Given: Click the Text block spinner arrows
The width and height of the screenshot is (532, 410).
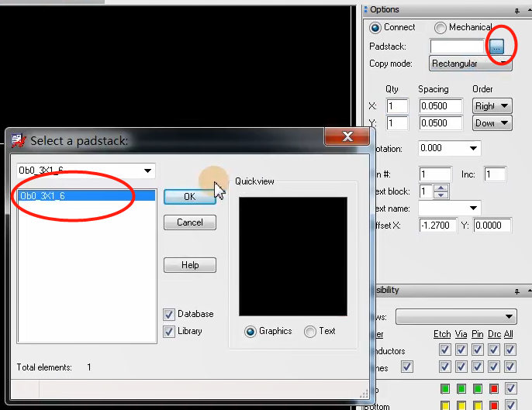Looking at the screenshot, I should (441, 191).
